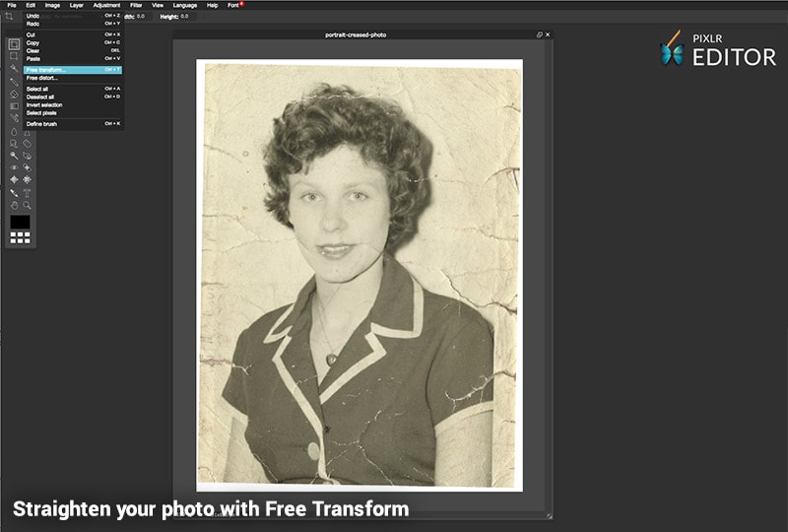Screen dimensions: 788x532
Task: Select the Marquee selection tool
Action: click(x=14, y=44)
